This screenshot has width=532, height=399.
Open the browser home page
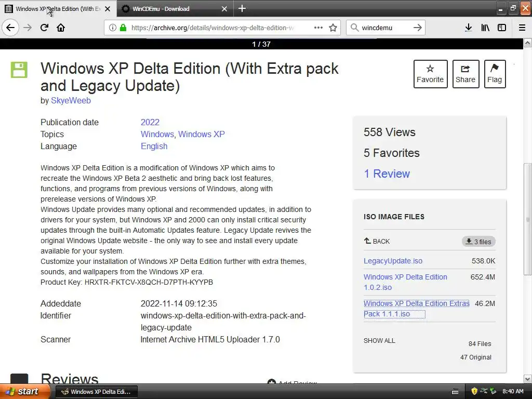[x=61, y=28]
